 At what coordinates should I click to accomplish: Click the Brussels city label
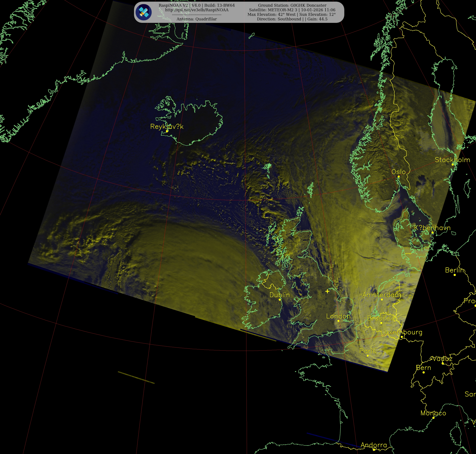(381, 318)
